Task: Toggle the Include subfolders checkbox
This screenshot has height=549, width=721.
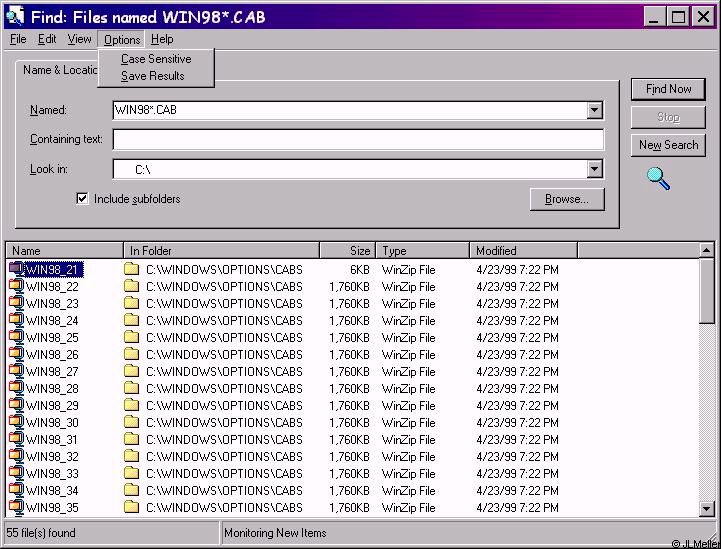Action: 82,199
